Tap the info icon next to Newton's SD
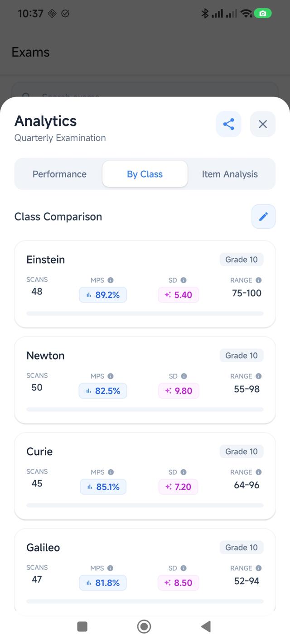The height and width of the screenshot is (644, 290). (x=184, y=376)
